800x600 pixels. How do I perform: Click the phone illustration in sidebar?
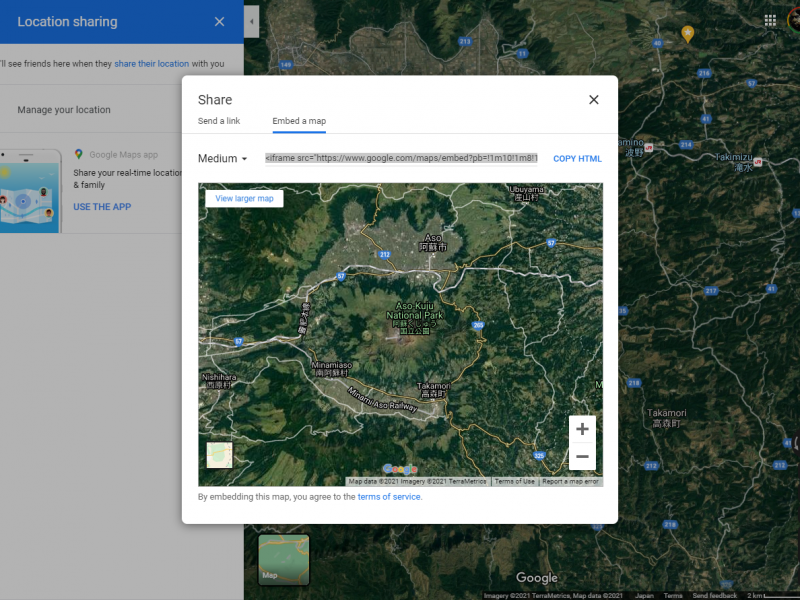point(30,191)
